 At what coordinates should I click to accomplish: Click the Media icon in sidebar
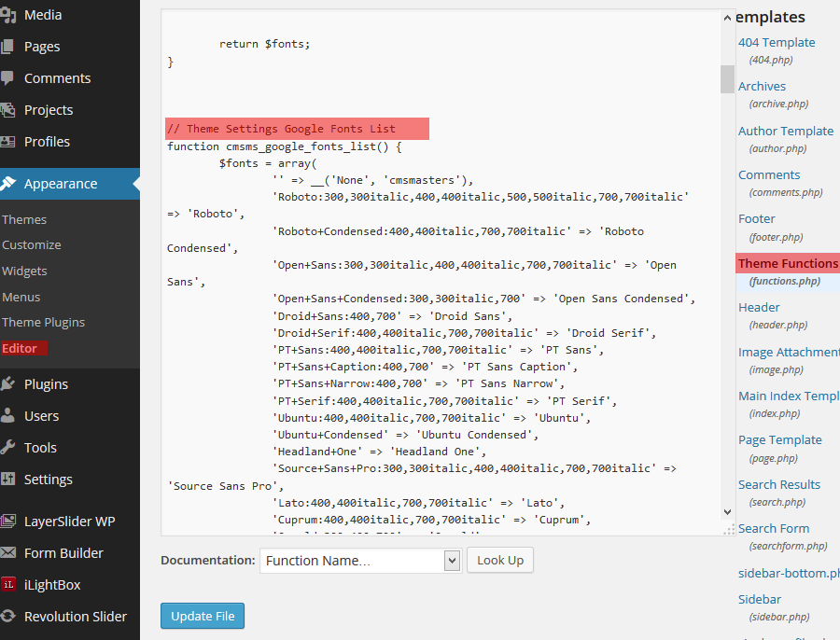(7, 15)
